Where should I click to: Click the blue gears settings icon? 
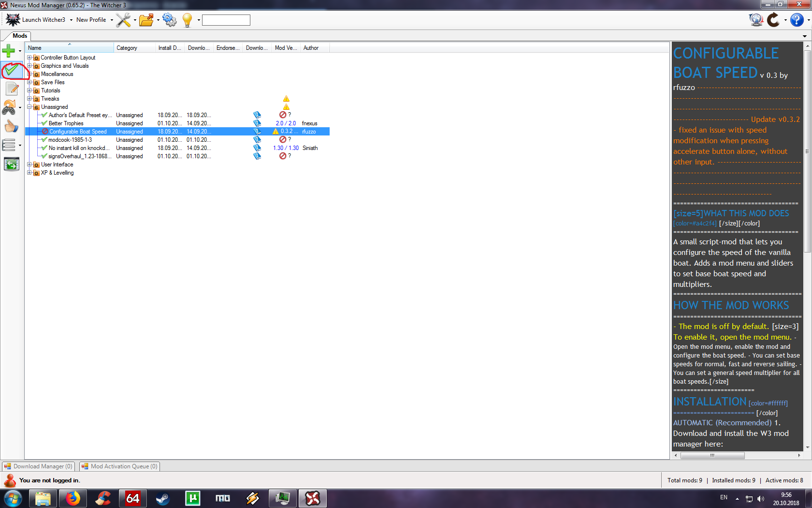point(170,20)
